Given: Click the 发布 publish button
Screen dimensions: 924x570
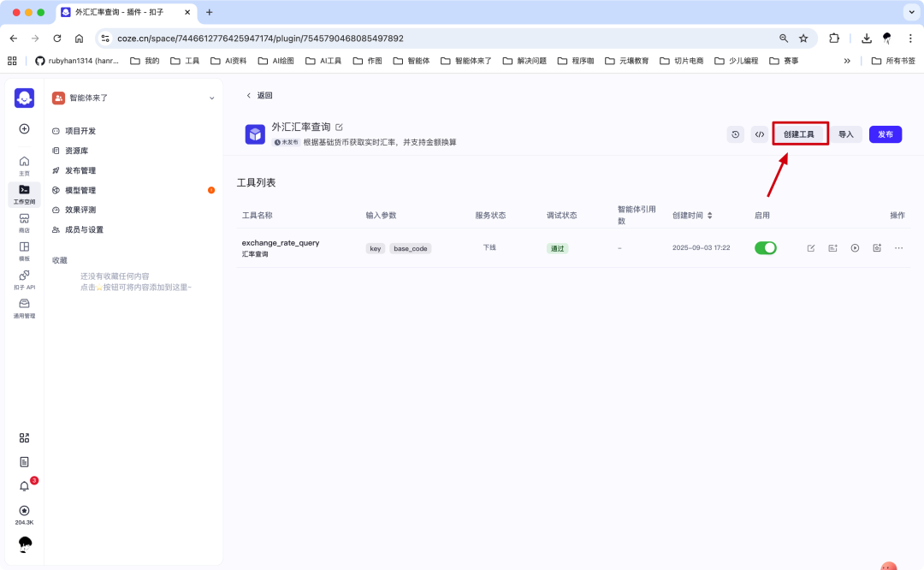Looking at the screenshot, I should [x=885, y=134].
